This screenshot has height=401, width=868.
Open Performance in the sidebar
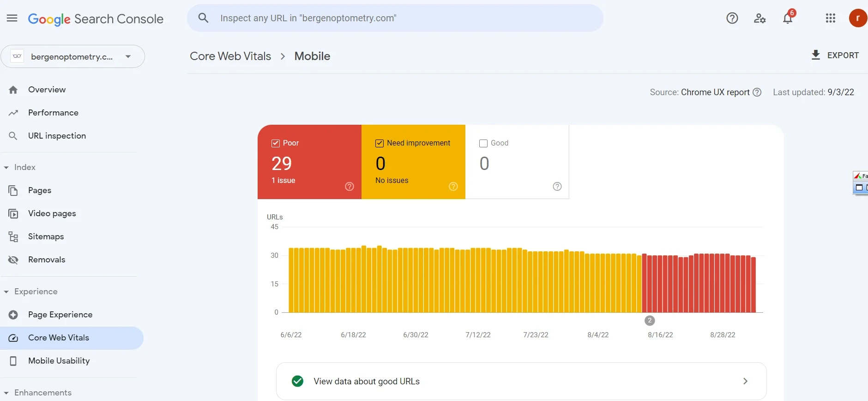[x=53, y=113]
